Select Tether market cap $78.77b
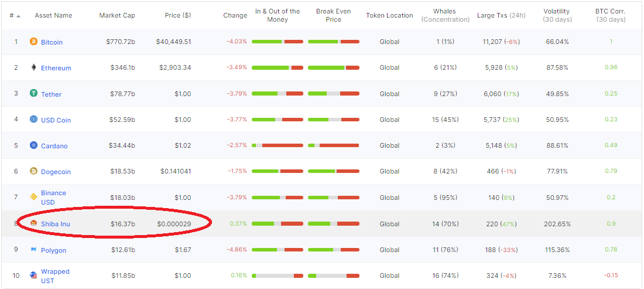Image resolution: width=644 pixels, height=289 pixels. [x=122, y=93]
